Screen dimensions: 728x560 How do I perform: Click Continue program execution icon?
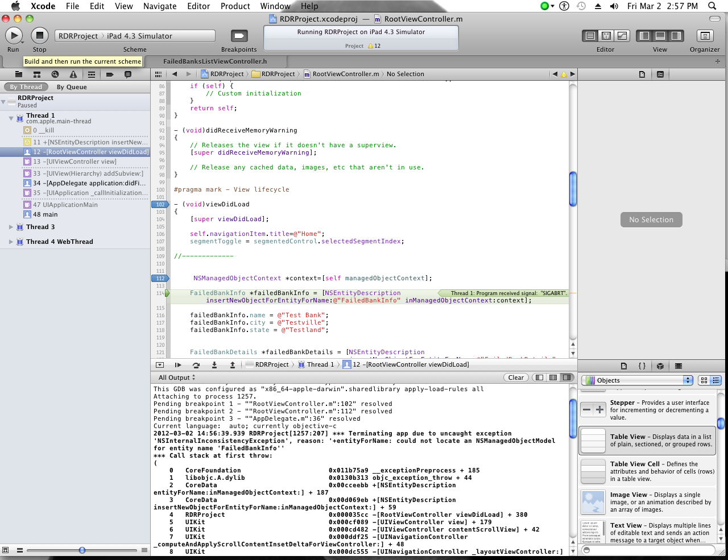(178, 365)
